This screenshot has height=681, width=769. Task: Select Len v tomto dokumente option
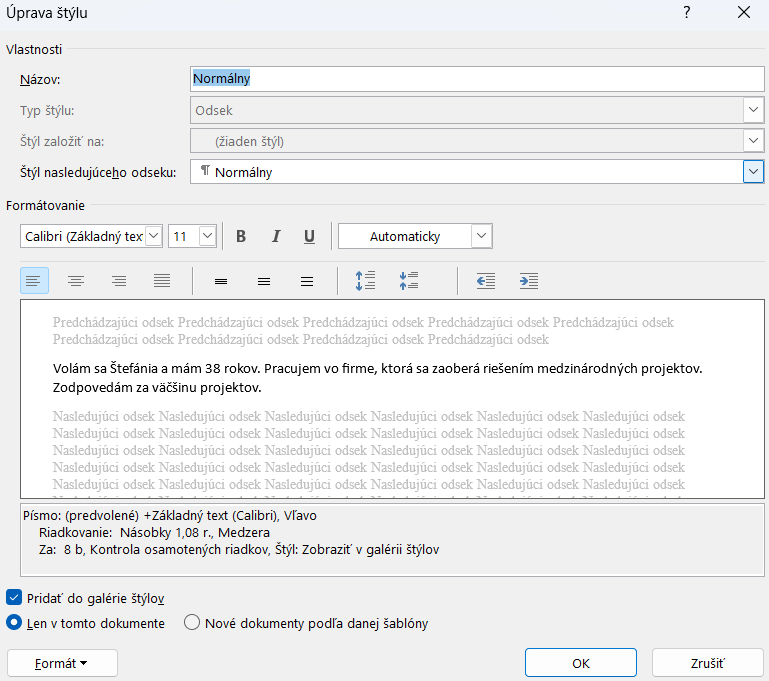pyautogui.click(x=14, y=623)
